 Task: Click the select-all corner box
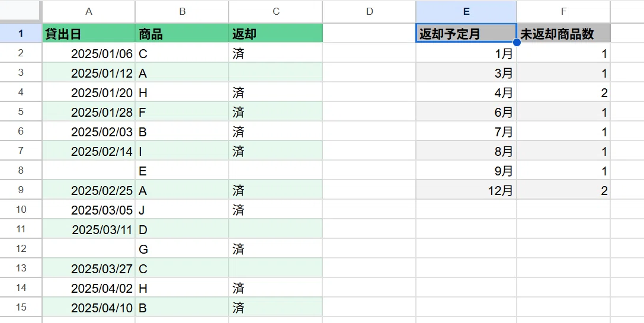(21, 11)
